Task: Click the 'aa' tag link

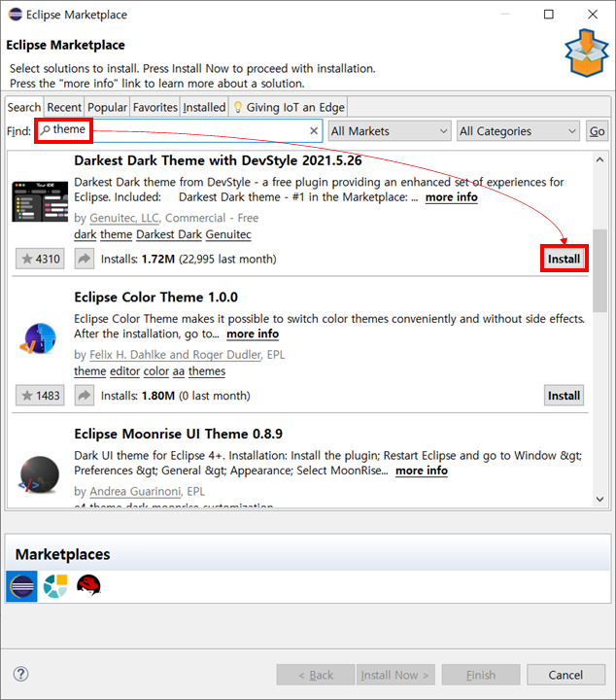Action: coord(179,371)
